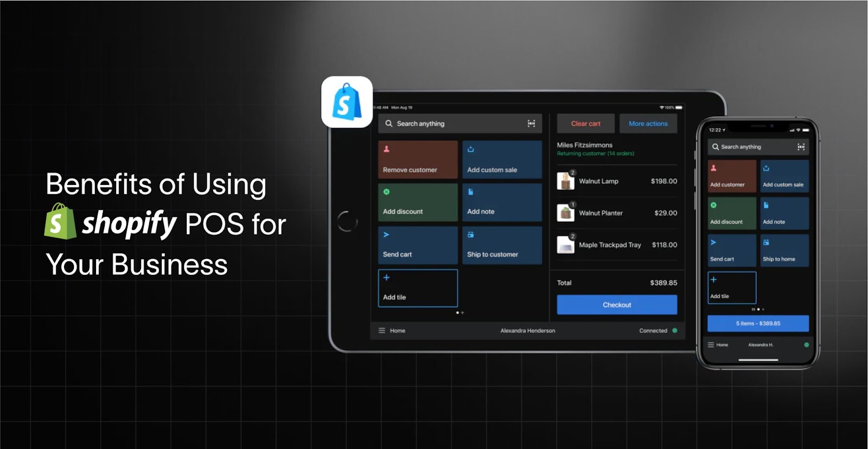
Task: Tap the Add tile button on tablet
Action: point(418,288)
